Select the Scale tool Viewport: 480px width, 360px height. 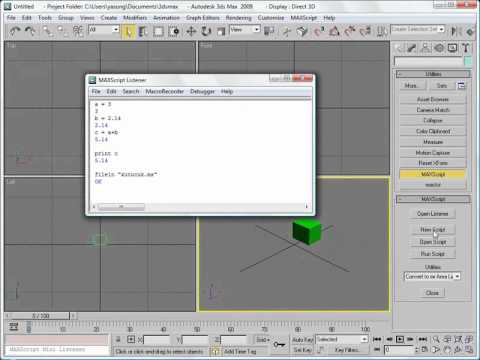pyautogui.click(x=221, y=31)
